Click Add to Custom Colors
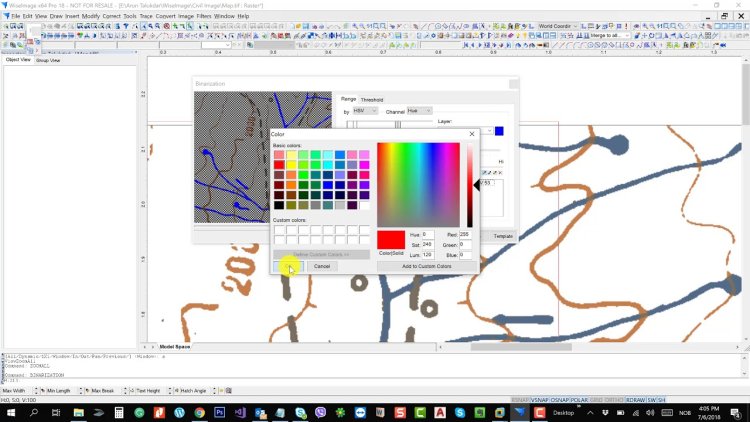Image resolution: width=750 pixels, height=422 pixels. coord(427,266)
